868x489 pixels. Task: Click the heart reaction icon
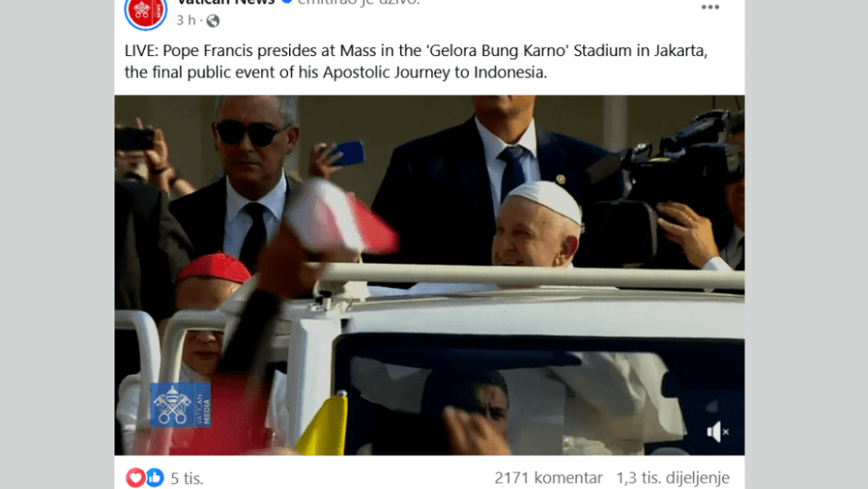pos(135,478)
